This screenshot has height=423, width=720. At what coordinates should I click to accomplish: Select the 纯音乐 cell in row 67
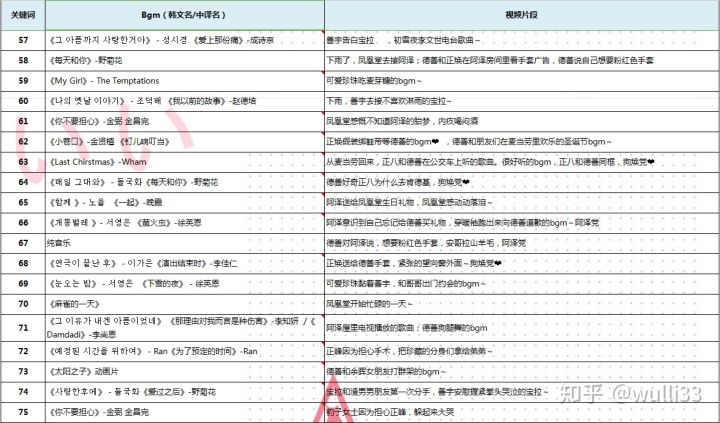pos(185,243)
